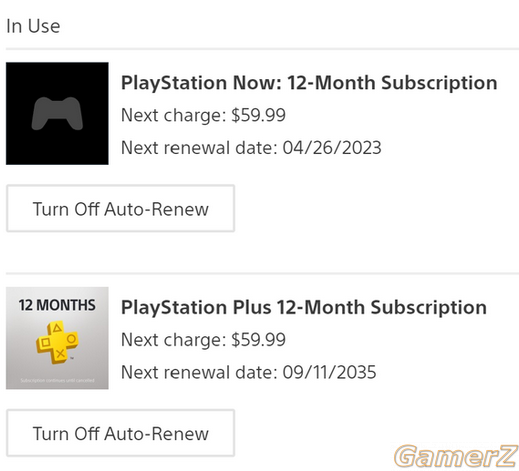Click the PlayStation Plus next charge $59.99 text
Viewport: 519px width, 471px height.
pyautogui.click(x=203, y=340)
